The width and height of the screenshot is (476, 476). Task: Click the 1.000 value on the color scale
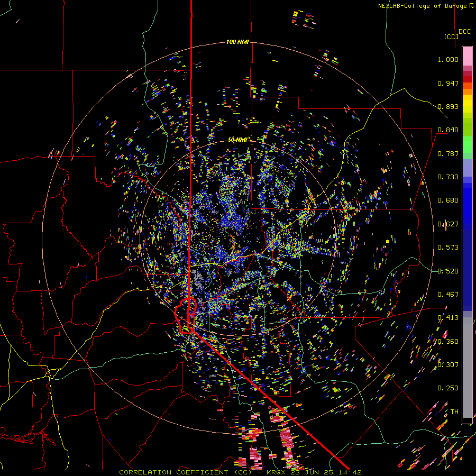[448, 59]
